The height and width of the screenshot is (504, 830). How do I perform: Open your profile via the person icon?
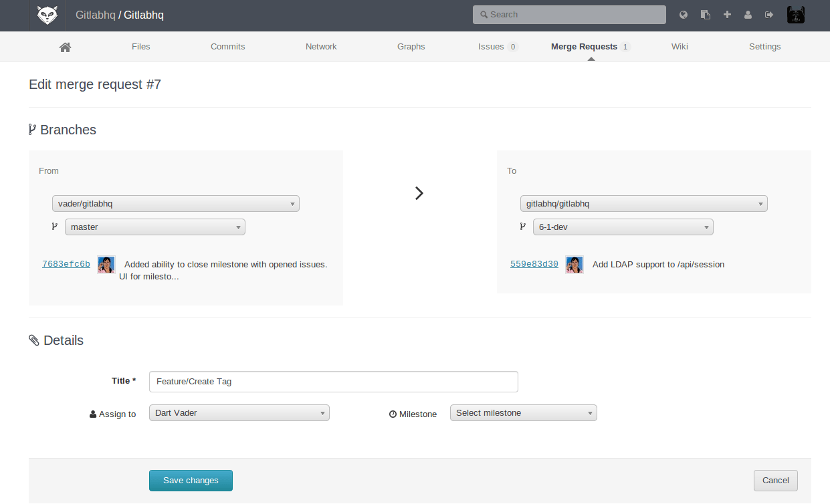pos(748,14)
